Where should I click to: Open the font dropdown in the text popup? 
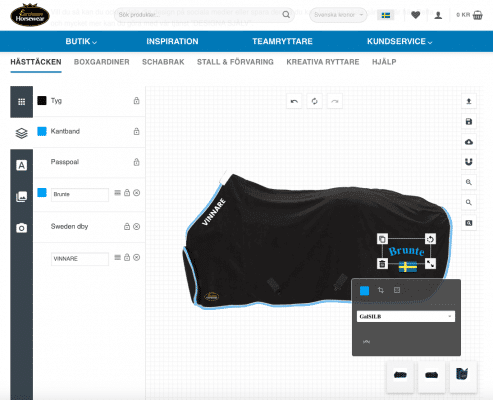406,316
